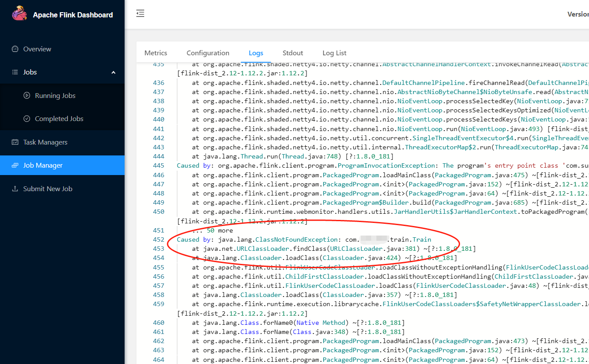This screenshot has width=589, height=364.
Task: Click log line number 445
Action: [x=159, y=165]
